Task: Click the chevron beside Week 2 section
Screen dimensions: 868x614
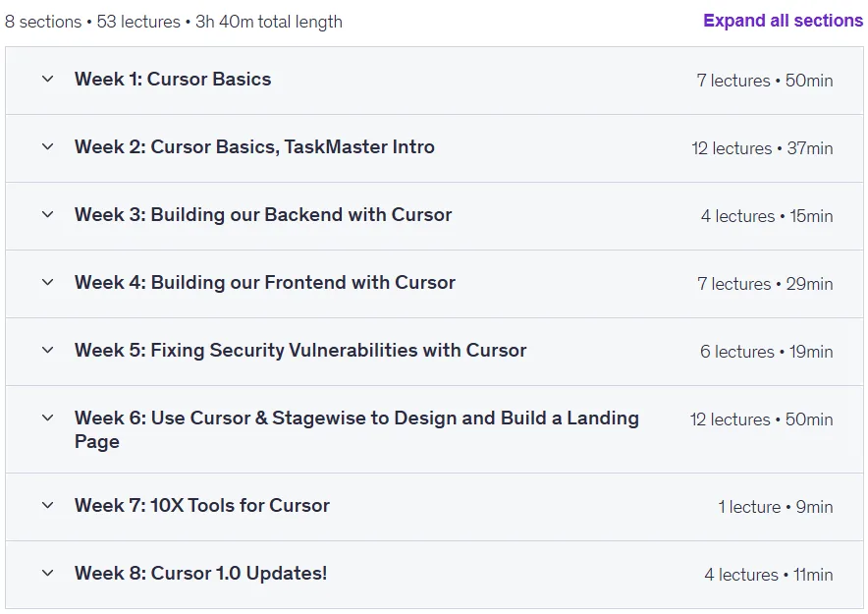Action: (x=47, y=146)
